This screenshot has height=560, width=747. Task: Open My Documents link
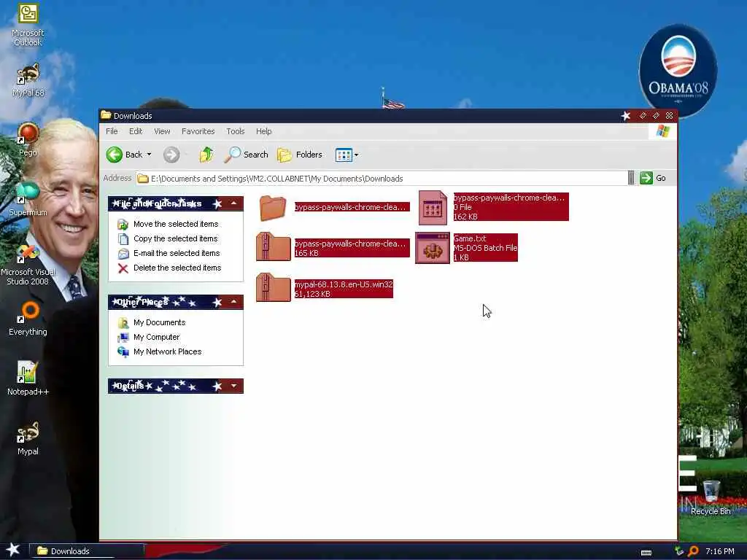[x=159, y=322]
